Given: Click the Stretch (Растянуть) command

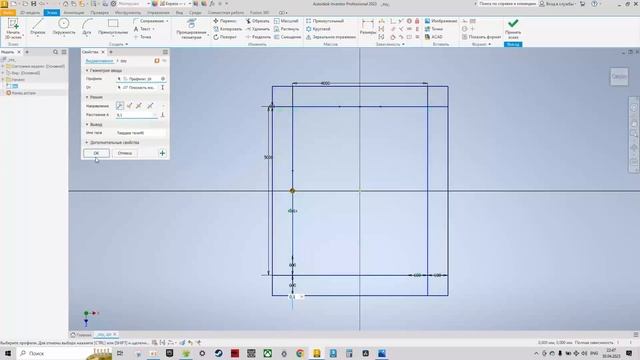Looking at the screenshot, I should [x=287, y=29].
